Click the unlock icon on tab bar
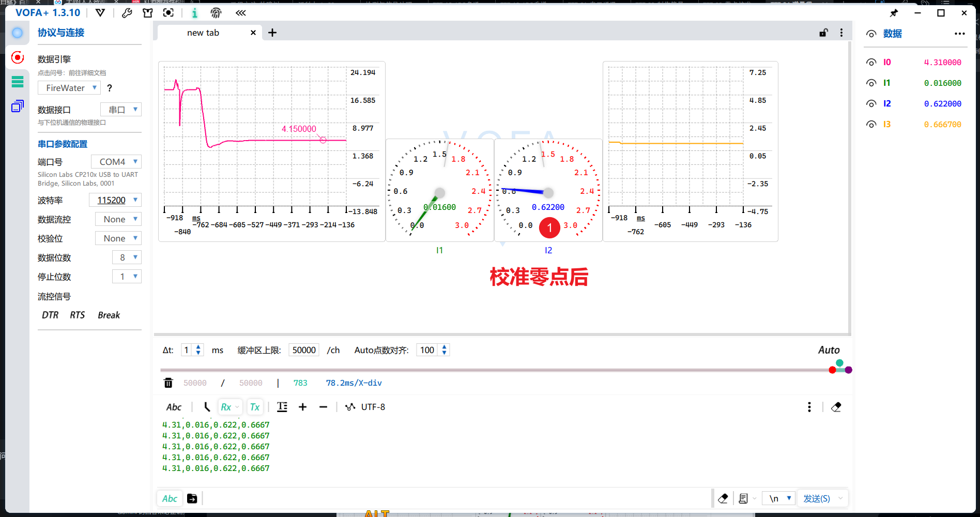This screenshot has width=980, height=517. (823, 33)
